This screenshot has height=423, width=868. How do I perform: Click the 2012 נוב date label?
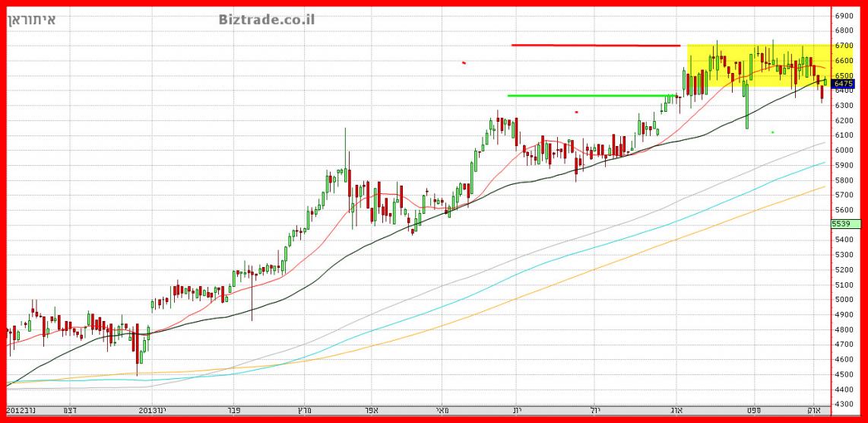coord(21,410)
